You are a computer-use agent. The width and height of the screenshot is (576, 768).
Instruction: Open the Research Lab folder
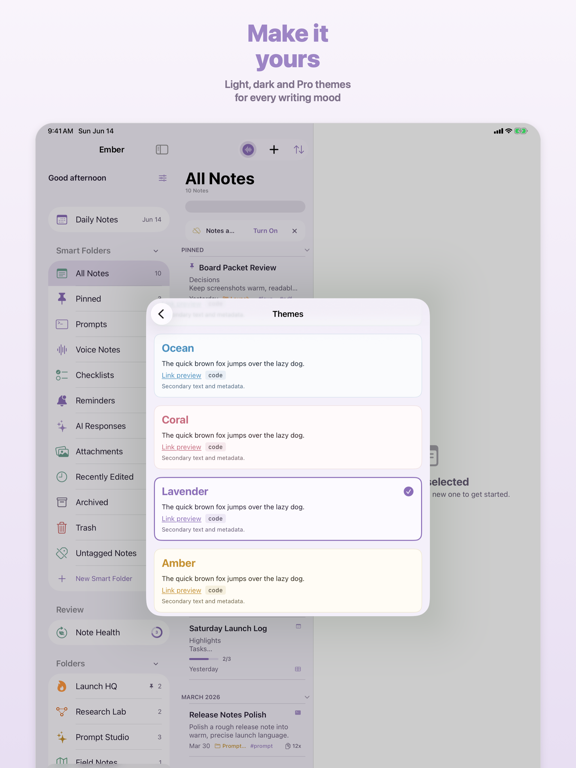(x=109, y=712)
